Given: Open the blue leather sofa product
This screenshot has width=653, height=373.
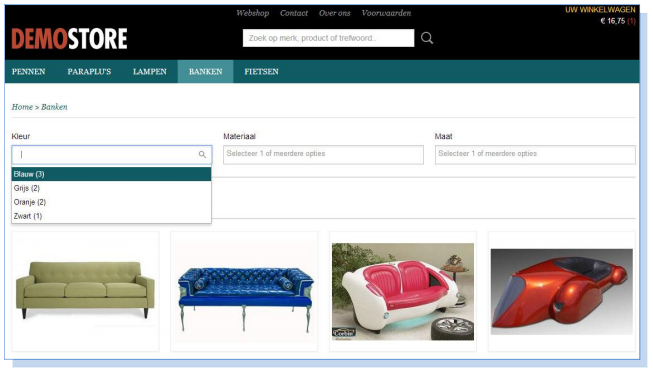Looking at the screenshot, I should click(x=244, y=291).
